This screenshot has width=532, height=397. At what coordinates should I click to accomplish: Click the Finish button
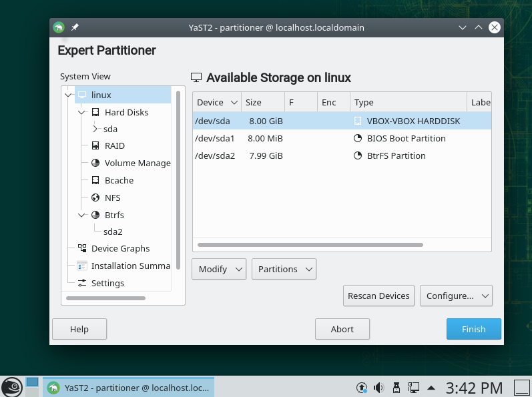click(474, 329)
